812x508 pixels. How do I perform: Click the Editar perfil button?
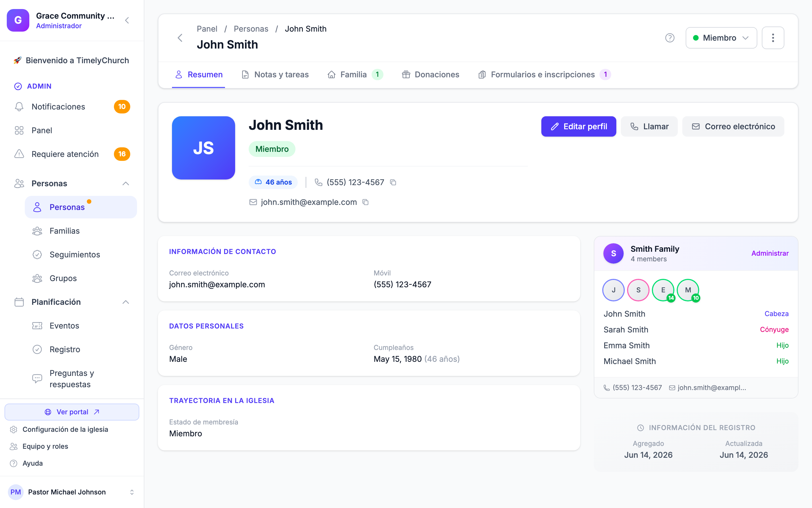point(579,126)
